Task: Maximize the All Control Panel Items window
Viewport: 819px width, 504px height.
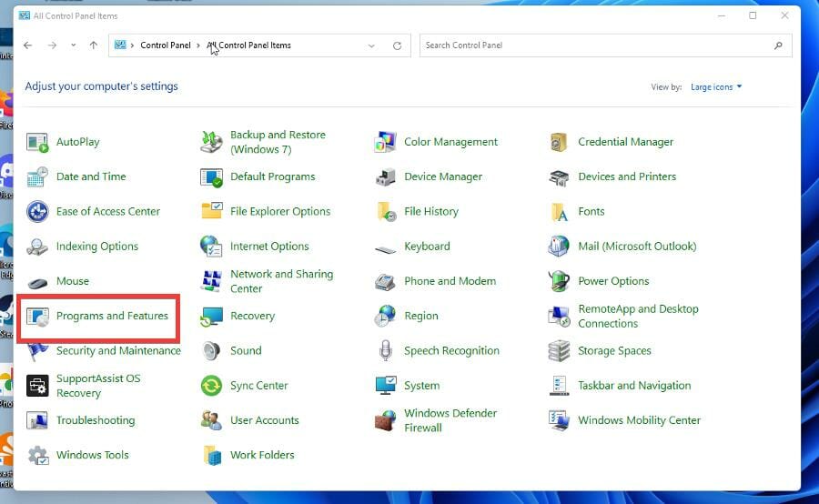Action: click(753, 15)
